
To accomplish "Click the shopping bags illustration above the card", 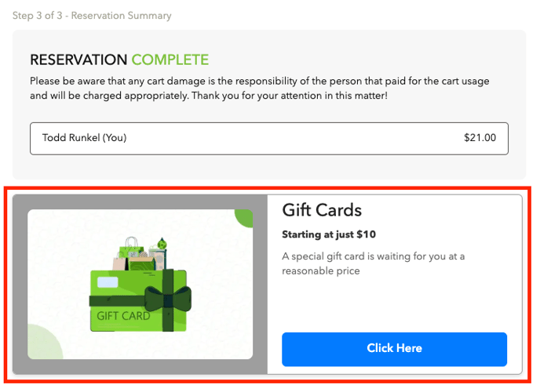I will click(x=138, y=251).
